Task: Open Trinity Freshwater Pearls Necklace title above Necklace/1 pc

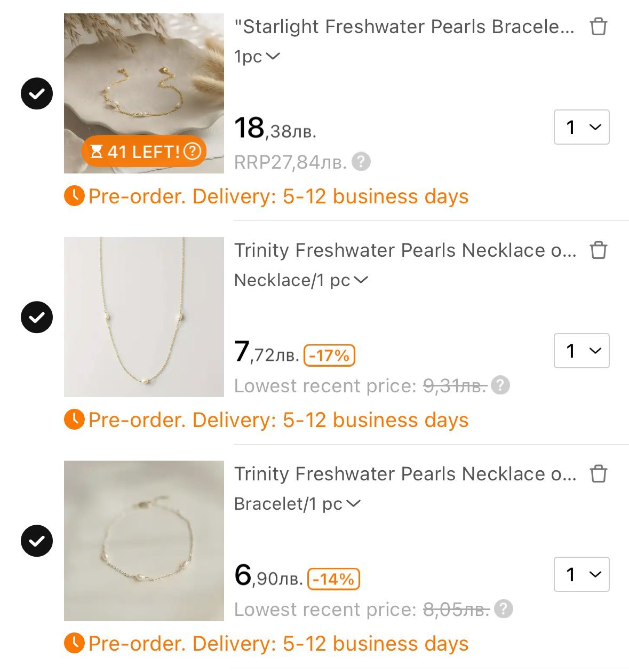Action: point(405,250)
